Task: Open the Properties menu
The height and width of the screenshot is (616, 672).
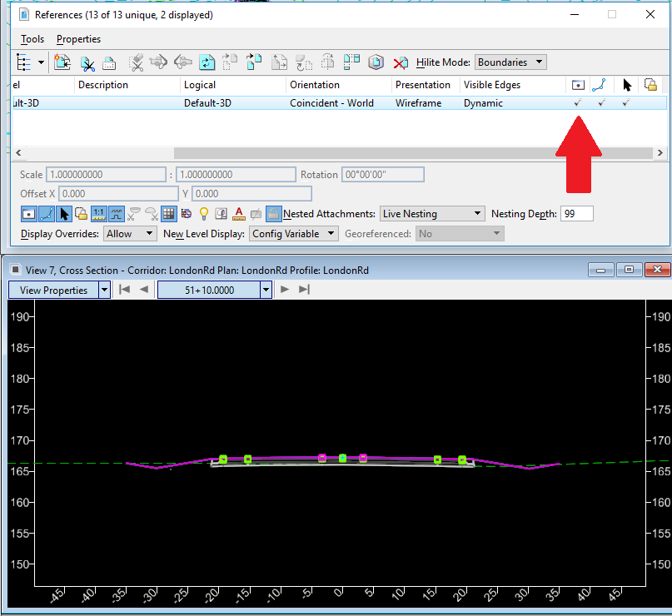Action: (x=78, y=39)
